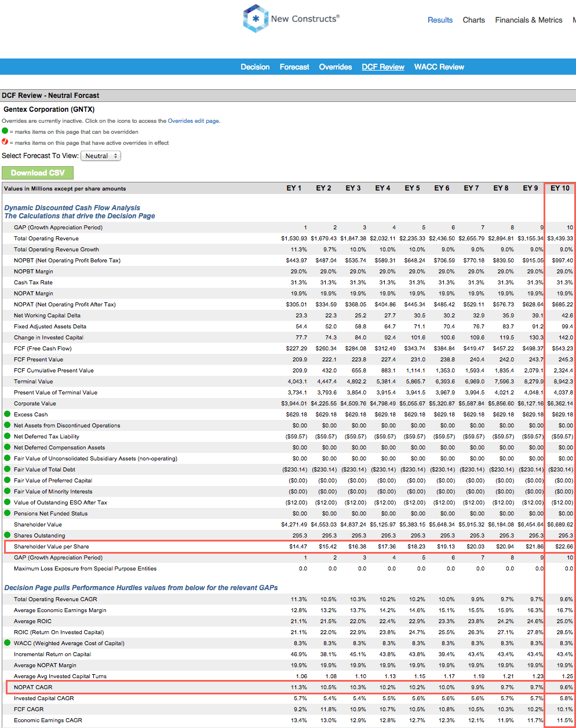Click the Invested Capital CAGR row label
The height and width of the screenshot is (728, 576).
[44, 698]
